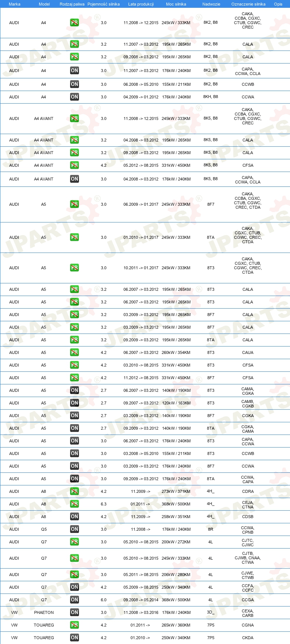This screenshot has width=290, height=644.
Task: Click the Moc silnika column header
Action: [176, 4]
